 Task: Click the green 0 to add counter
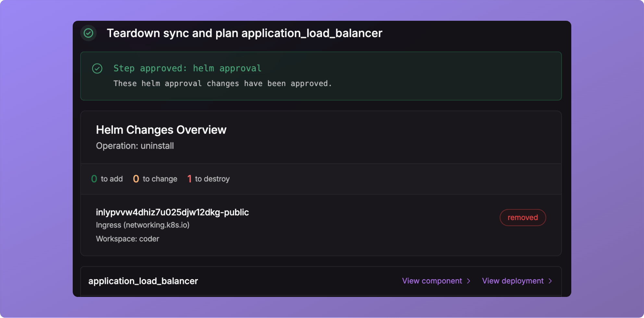(107, 179)
